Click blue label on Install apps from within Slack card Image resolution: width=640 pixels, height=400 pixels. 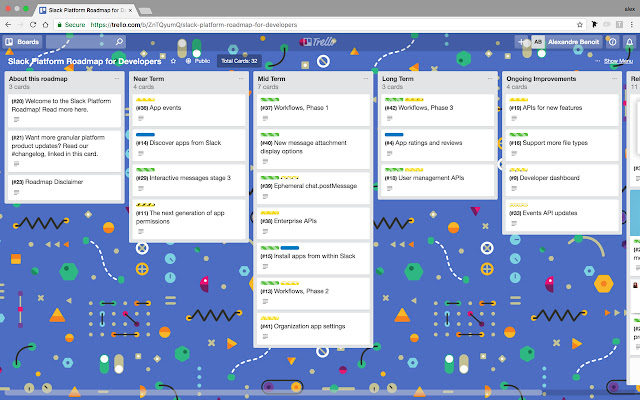290,248
